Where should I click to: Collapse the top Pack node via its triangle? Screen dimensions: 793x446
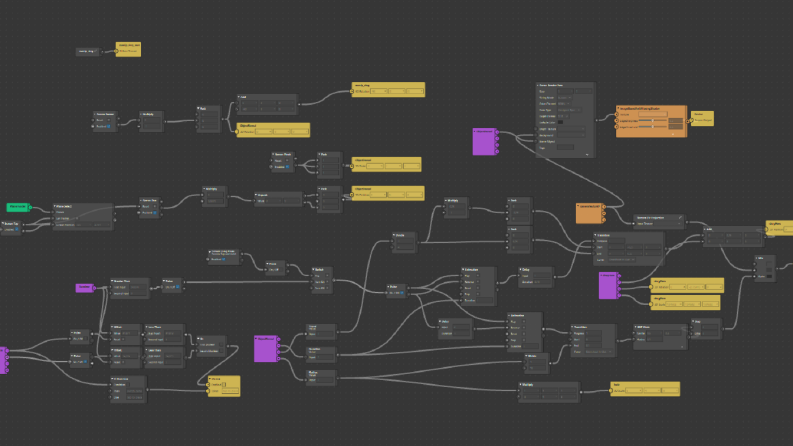click(198, 108)
